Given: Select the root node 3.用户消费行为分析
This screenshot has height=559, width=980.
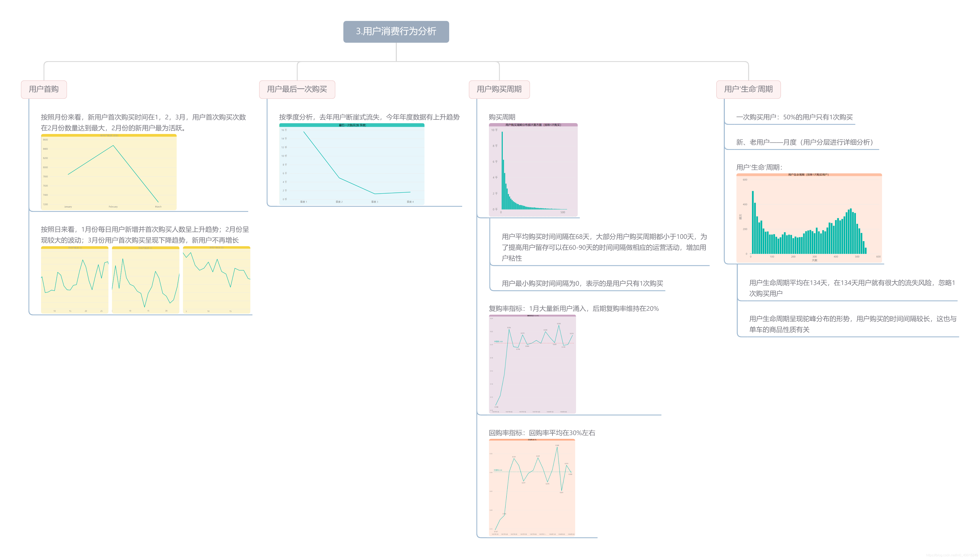Looking at the screenshot, I should [x=396, y=31].
